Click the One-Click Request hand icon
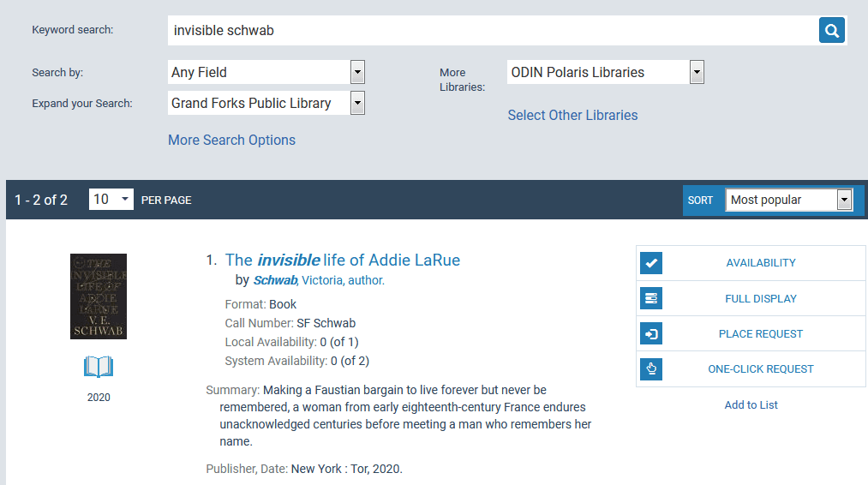 point(651,369)
